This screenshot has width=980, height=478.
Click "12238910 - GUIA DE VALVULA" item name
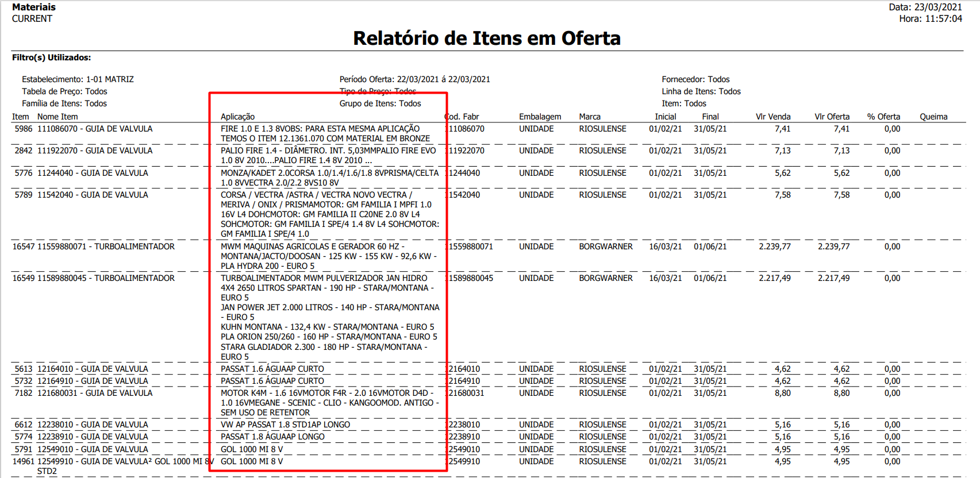pos(93,437)
